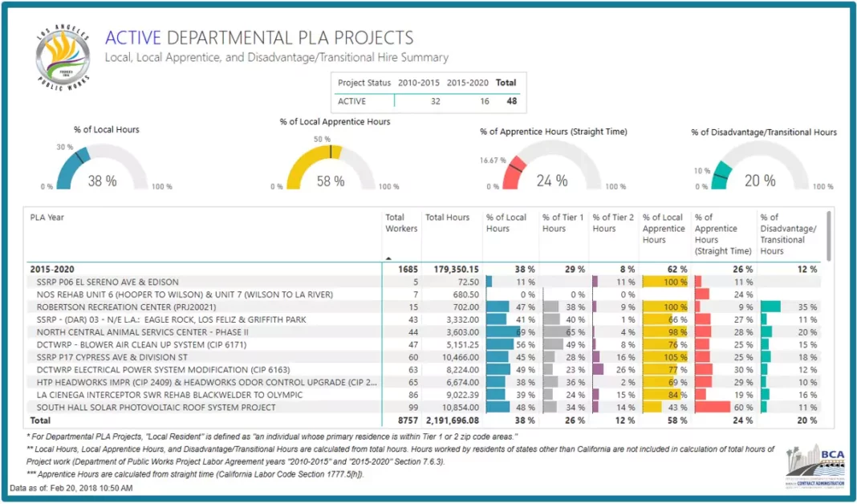Viewport: 857px width, 504px height.
Task: Click the SSRP P06 EL SERENO AVE row
Action: (x=108, y=282)
